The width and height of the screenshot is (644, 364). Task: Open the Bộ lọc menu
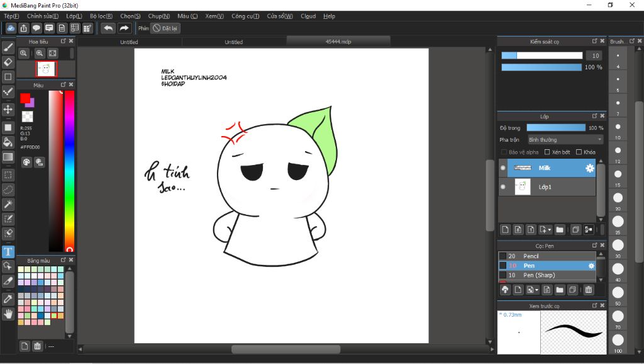[101, 16]
